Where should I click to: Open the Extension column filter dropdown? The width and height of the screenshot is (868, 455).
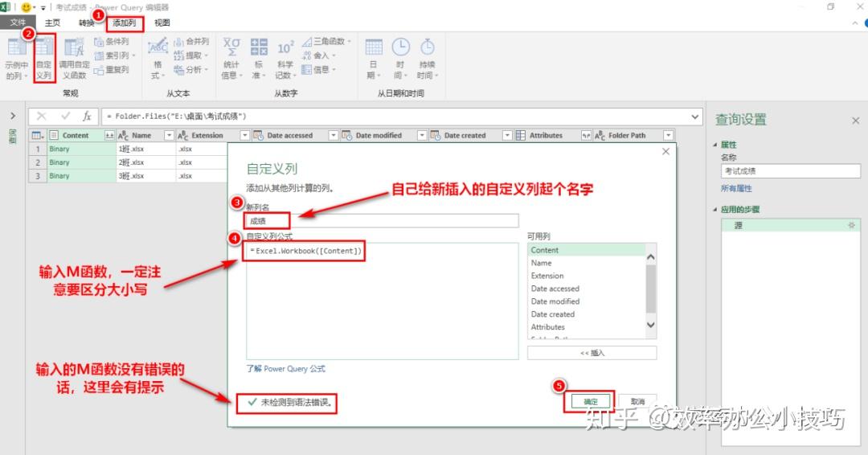point(244,135)
